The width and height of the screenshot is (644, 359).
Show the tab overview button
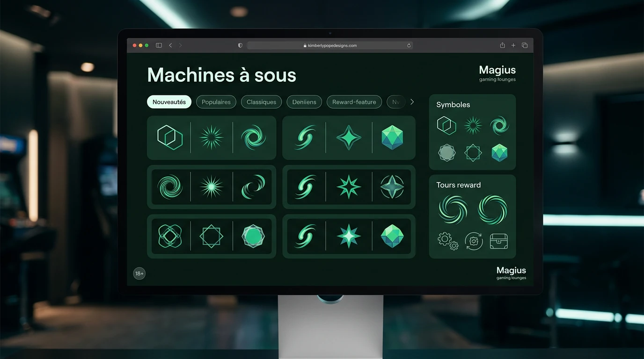(x=525, y=45)
